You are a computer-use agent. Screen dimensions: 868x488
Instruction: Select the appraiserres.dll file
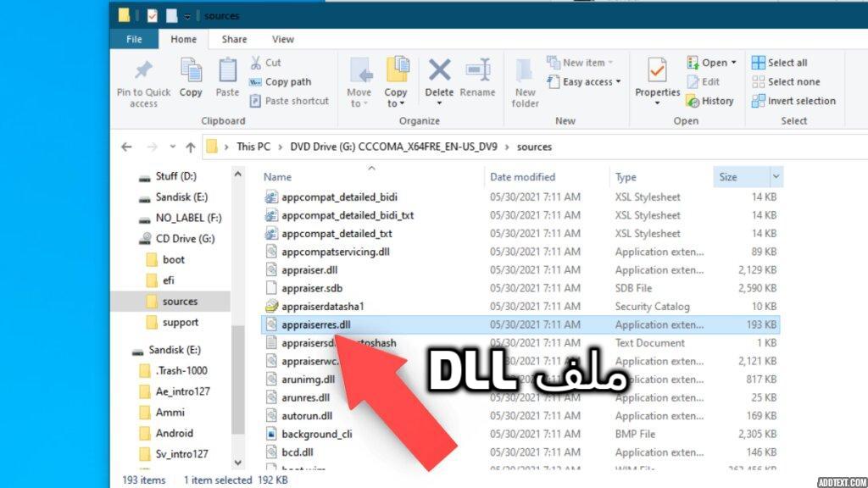coord(520,324)
